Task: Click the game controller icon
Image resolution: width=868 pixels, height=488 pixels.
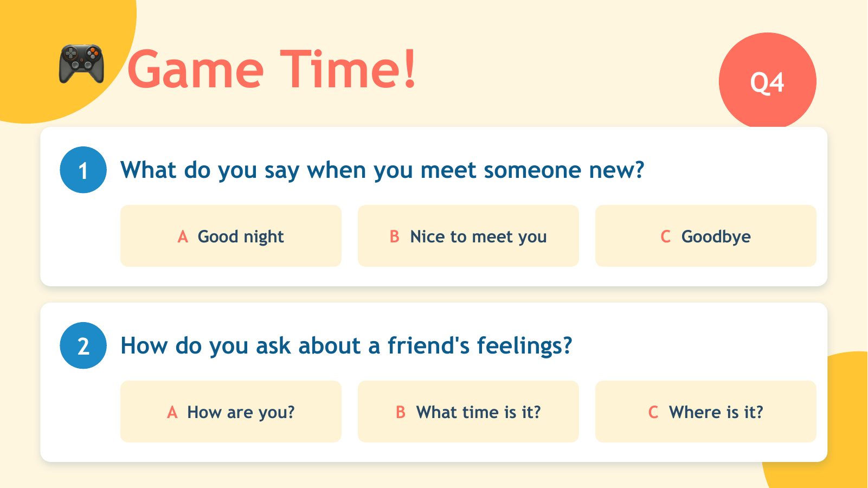Action: tap(81, 64)
